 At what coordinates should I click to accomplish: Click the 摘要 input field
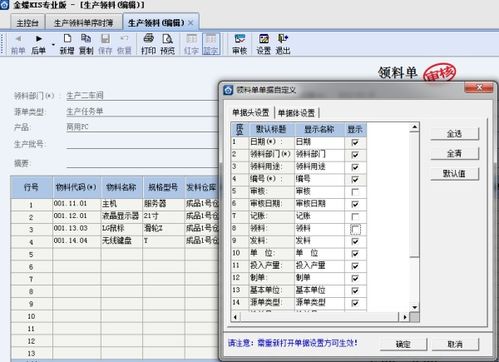pyautogui.click(x=142, y=163)
